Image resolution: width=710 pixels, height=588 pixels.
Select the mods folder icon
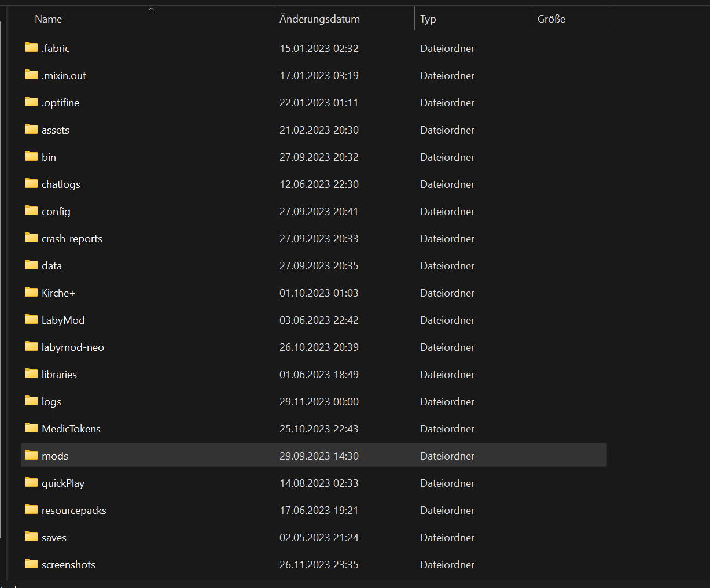31,456
